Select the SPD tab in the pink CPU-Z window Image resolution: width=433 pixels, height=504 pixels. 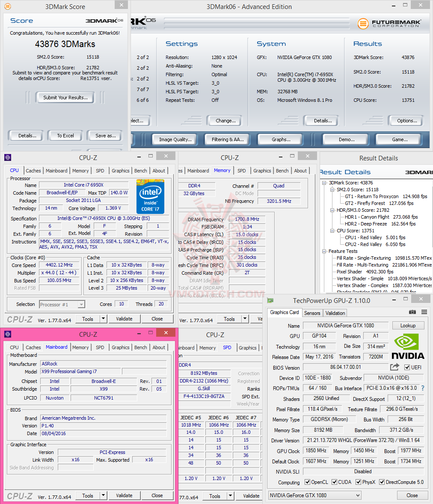pyautogui.click(x=100, y=347)
